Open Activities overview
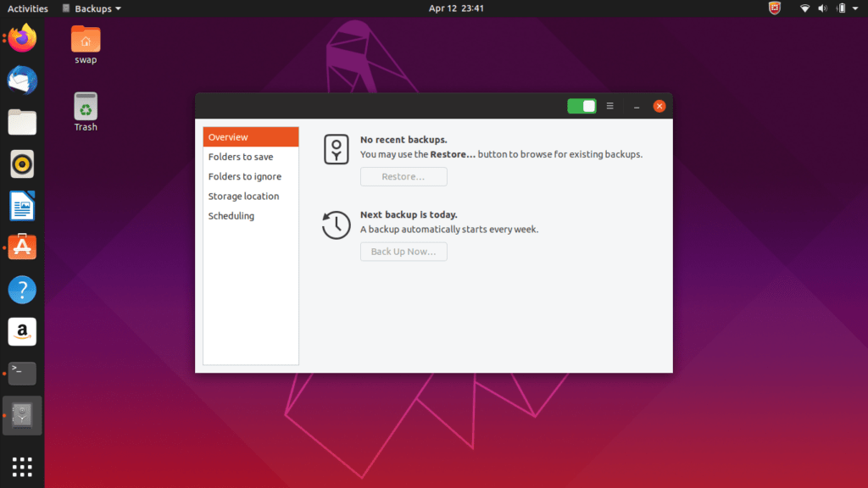The height and width of the screenshot is (488, 868). click(27, 8)
